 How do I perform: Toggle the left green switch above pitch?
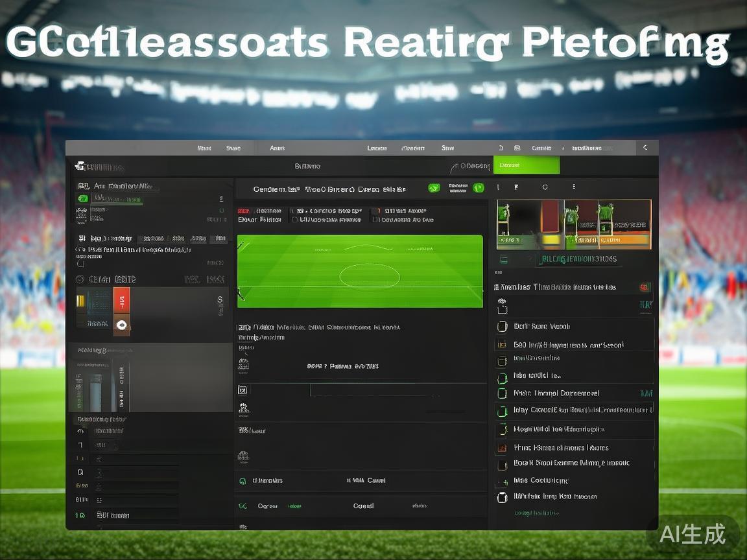(x=434, y=188)
